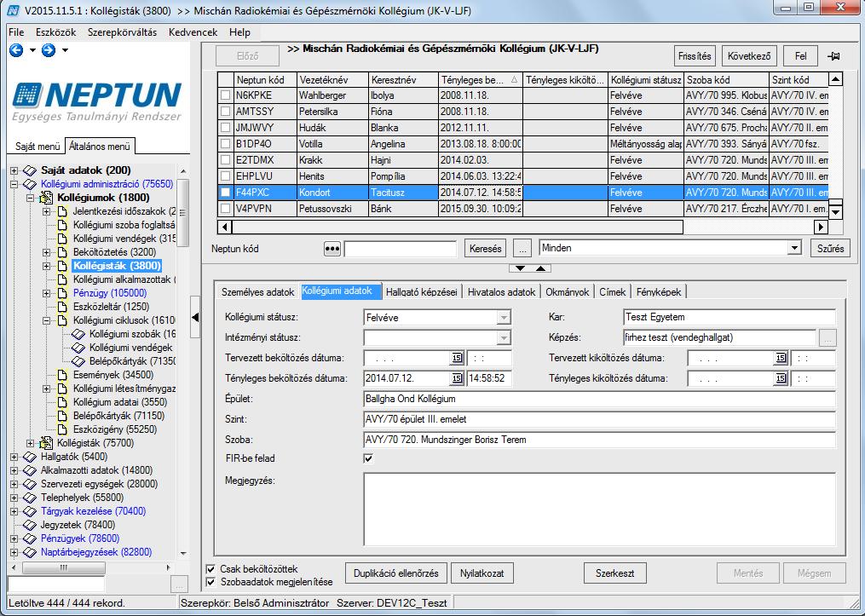Click the Neptun kód search input field

point(400,249)
